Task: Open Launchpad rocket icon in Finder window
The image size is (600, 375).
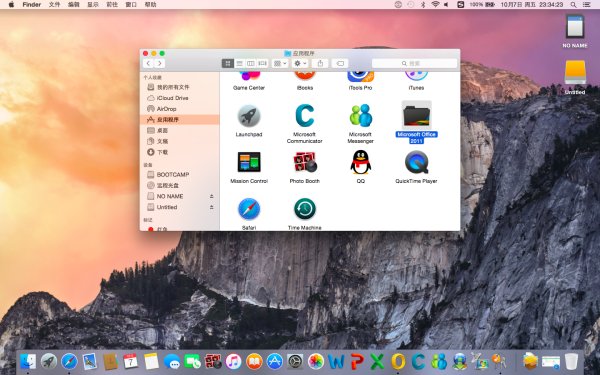Action: tap(249, 116)
